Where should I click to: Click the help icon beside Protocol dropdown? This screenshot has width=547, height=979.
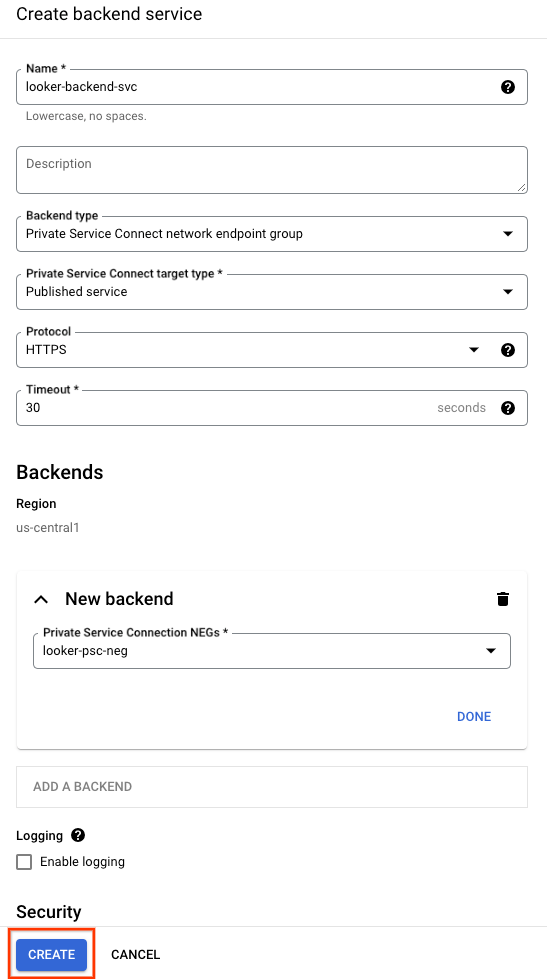508,350
